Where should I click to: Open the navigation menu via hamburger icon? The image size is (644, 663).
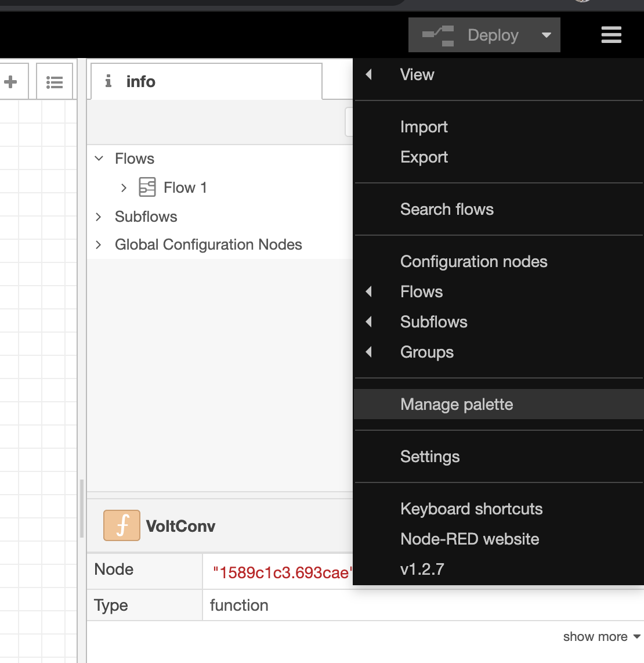tap(611, 35)
